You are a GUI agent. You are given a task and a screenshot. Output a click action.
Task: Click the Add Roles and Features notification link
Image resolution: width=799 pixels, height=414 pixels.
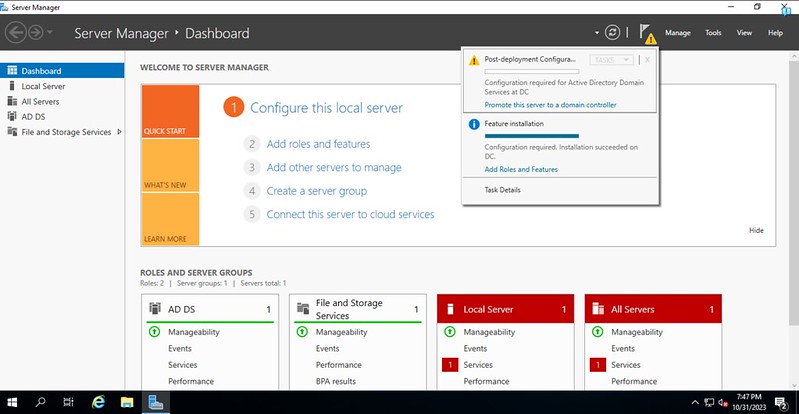(x=521, y=169)
